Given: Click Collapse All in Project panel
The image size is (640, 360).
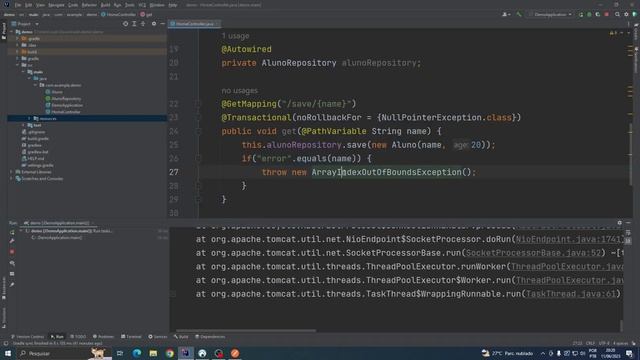Looking at the screenshot, I should coord(143,24).
